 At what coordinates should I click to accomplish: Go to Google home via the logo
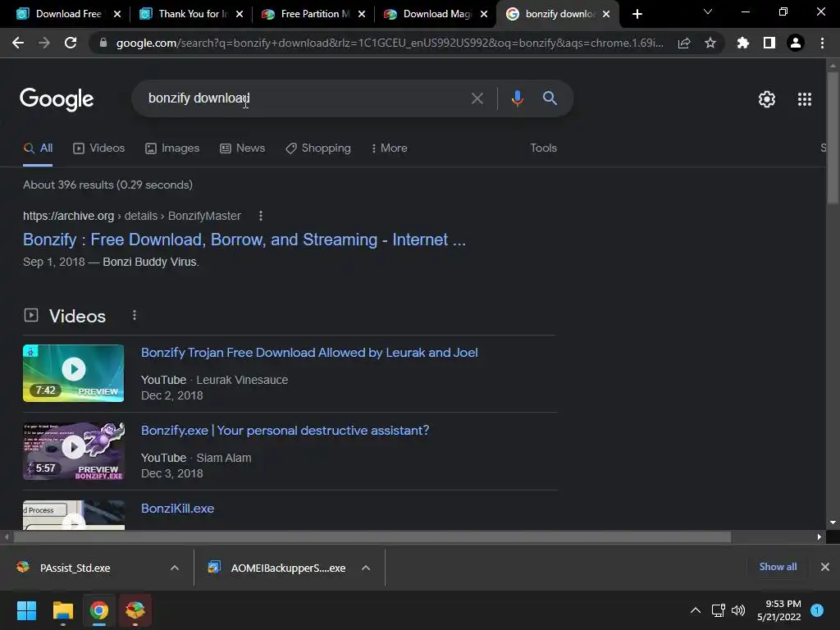point(57,99)
